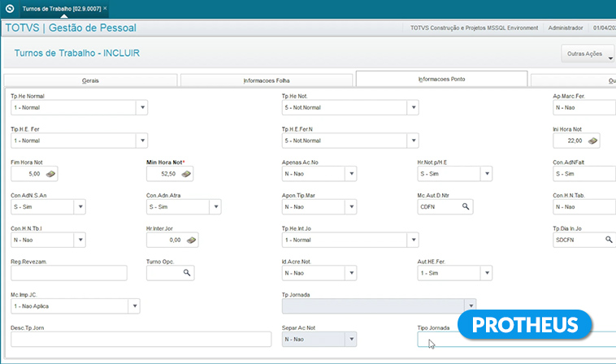
Task: Click the Reg.Revezam. input field
Action: (x=69, y=273)
